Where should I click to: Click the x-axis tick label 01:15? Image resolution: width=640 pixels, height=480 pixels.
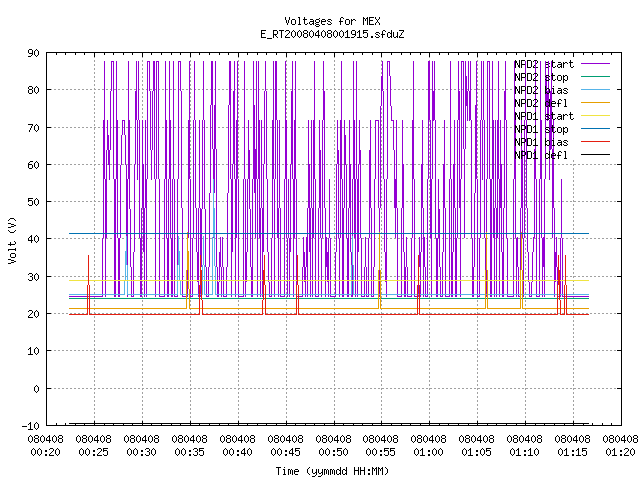click(x=572, y=452)
